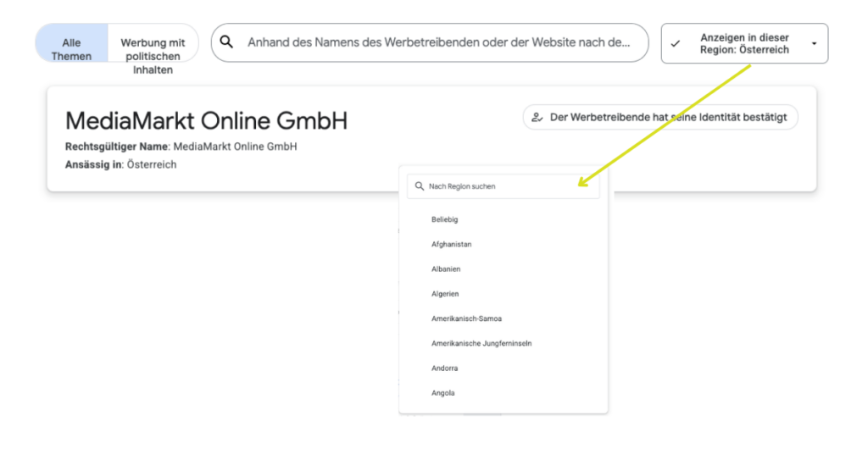
Task: Click the checkmark icon in region selector
Action: tap(675, 44)
